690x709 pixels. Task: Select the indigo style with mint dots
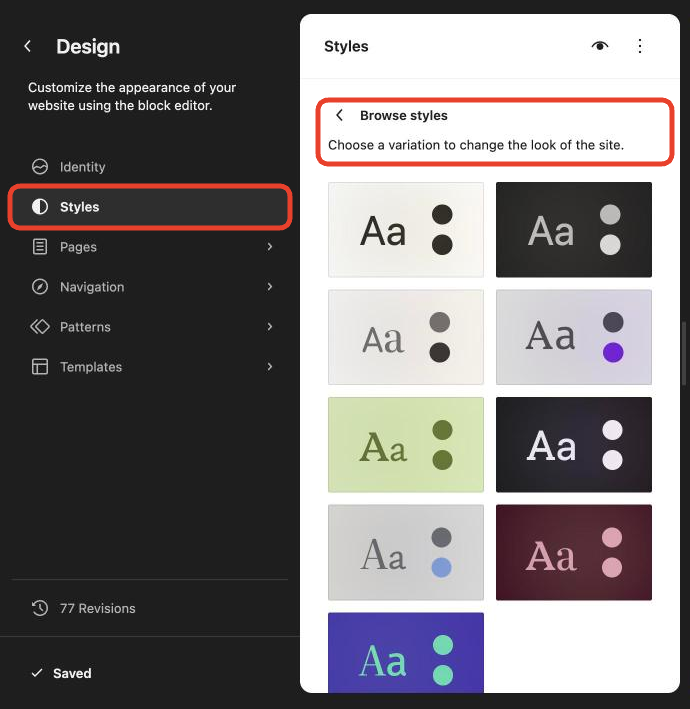click(x=406, y=652)
